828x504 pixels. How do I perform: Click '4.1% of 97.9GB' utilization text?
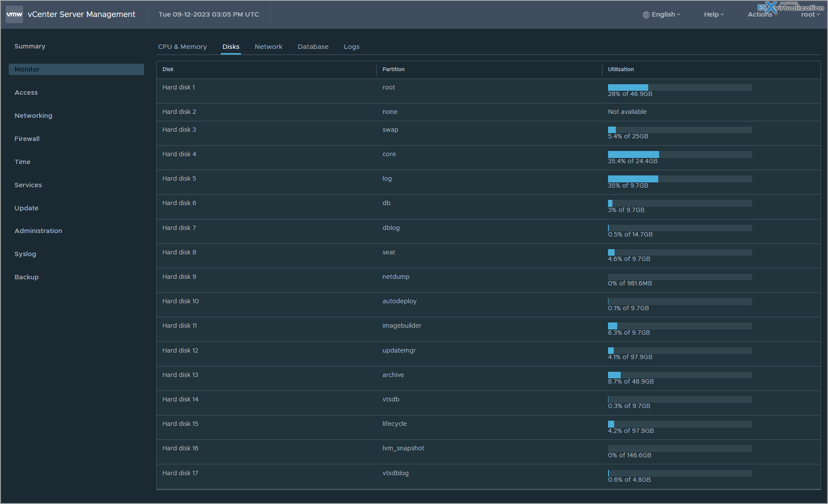pyautogui.click(x=630, y=357)
